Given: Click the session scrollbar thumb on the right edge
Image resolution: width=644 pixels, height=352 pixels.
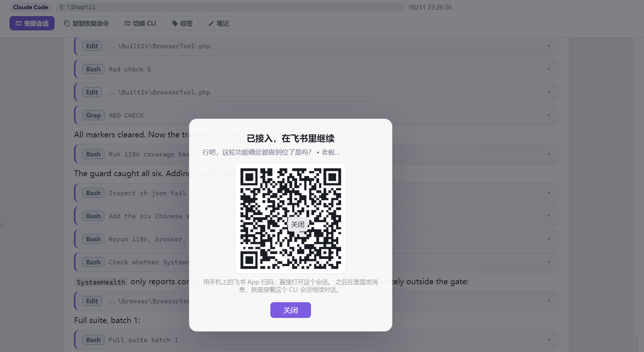Looking at the screenshot, I should (x=637, y=344).
